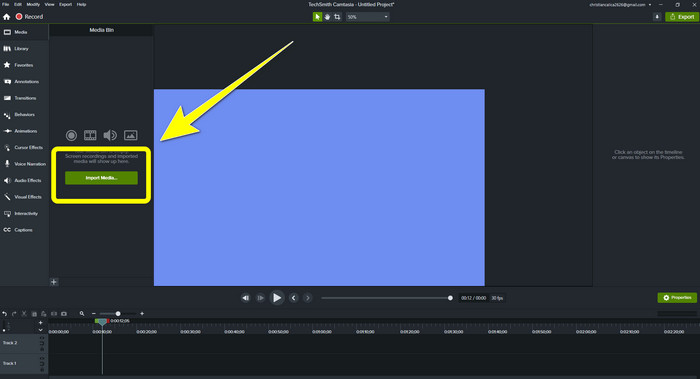Screen dimensions: 700x379
Task: Copy selection using timeline copy icon
Action: click(34, 314)
